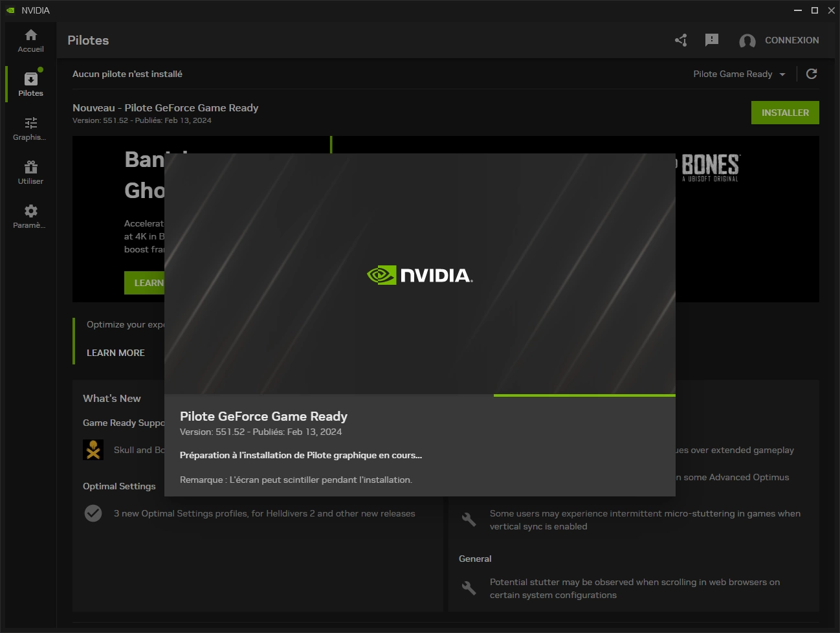Click '3 new Optimal Settings profiles' text

coord(265,513)
